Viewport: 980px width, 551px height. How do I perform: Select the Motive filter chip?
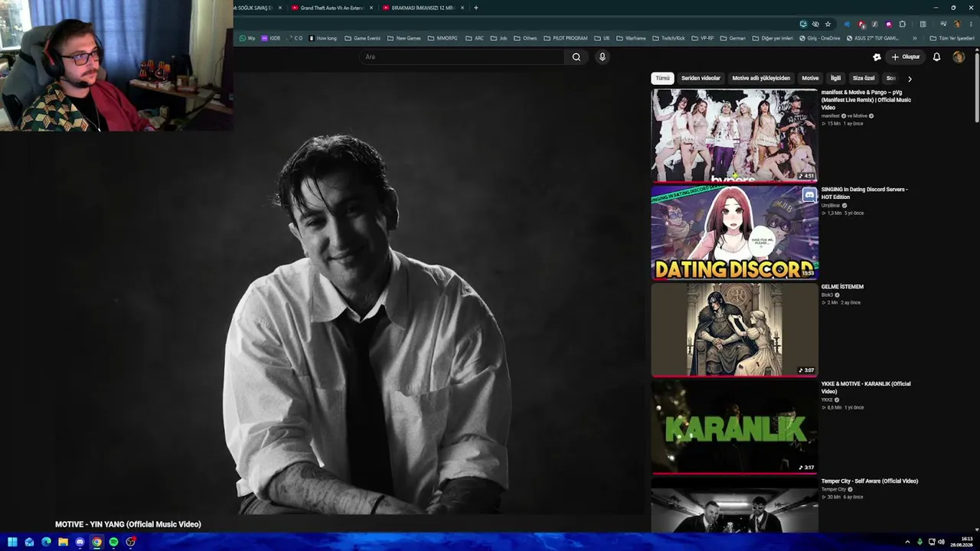[810, 78]
